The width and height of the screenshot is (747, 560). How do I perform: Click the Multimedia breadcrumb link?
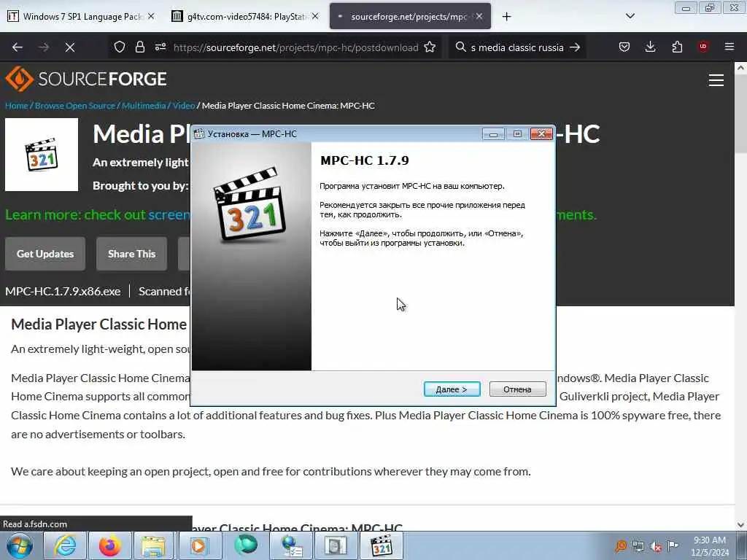(144, 106)
